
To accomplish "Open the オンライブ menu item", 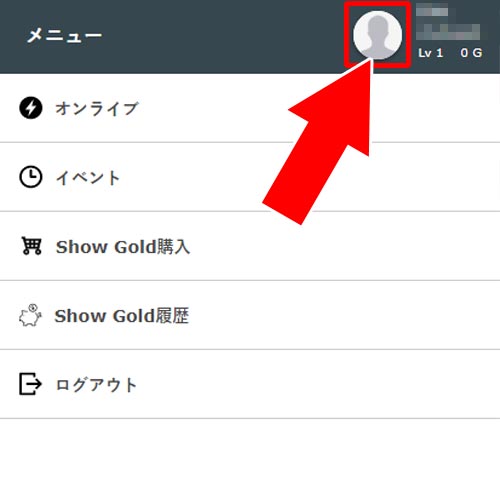I will 250,108.
